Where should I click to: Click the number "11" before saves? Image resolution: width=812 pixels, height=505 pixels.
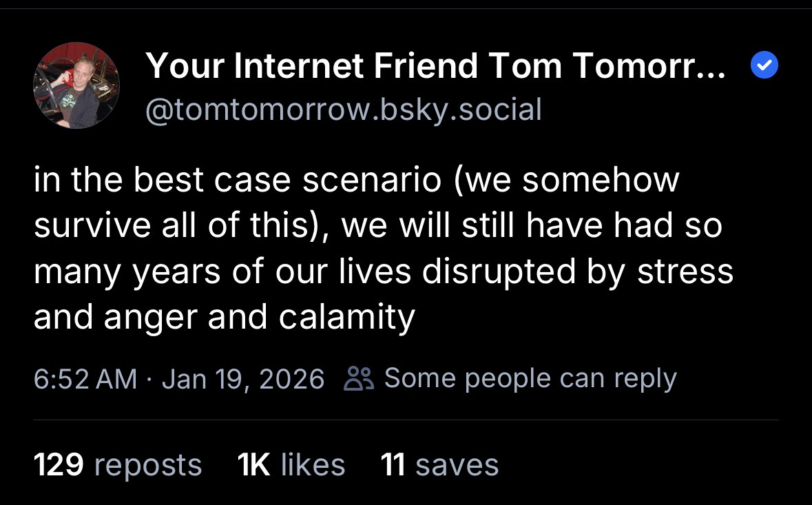pyautogui.click(x=393, y=465)
